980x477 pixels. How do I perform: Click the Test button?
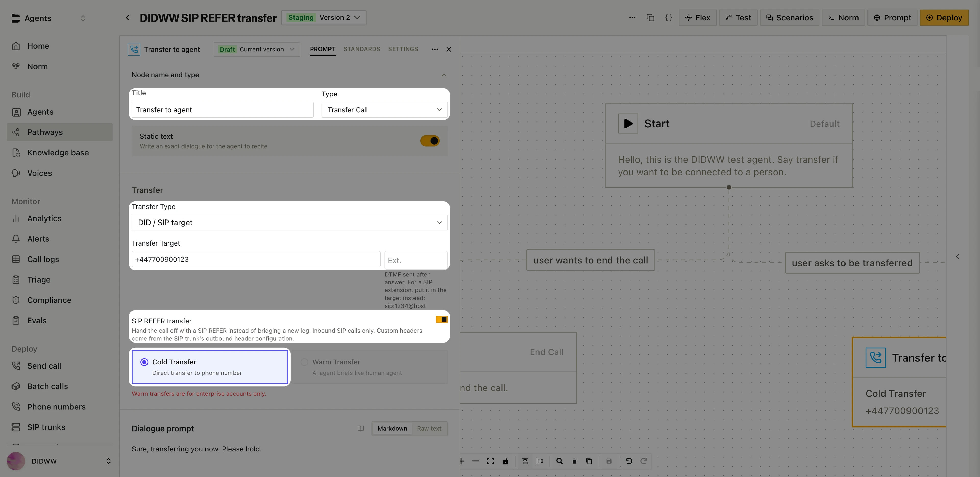[x=738, y=18]
